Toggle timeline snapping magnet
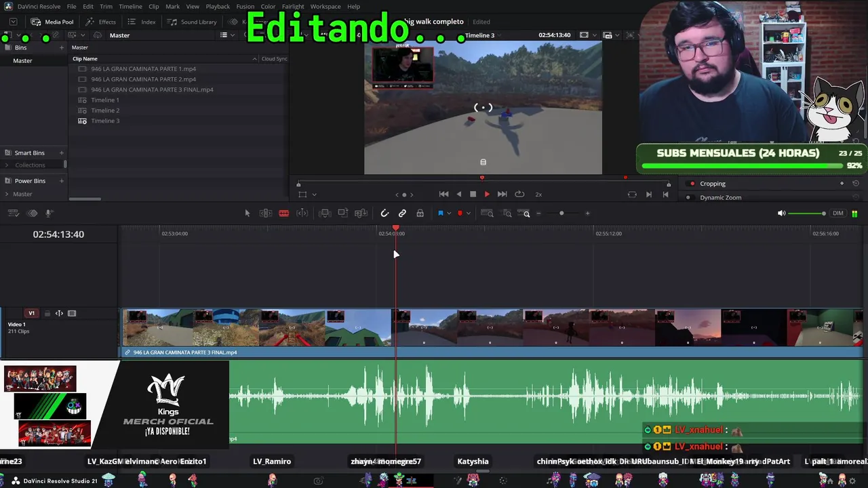The width and height of the screenshot is (868, 488). (x=384, y=213)
